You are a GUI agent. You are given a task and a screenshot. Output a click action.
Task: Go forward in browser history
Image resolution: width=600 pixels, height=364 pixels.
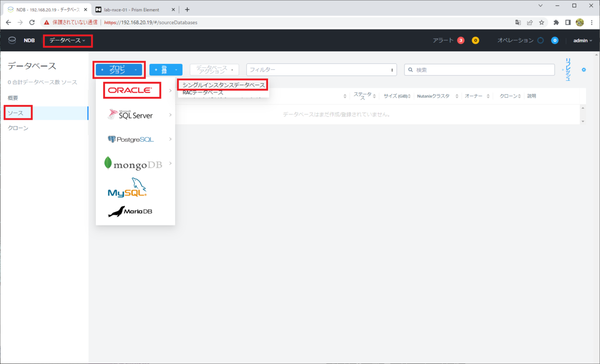click(20, 22)
